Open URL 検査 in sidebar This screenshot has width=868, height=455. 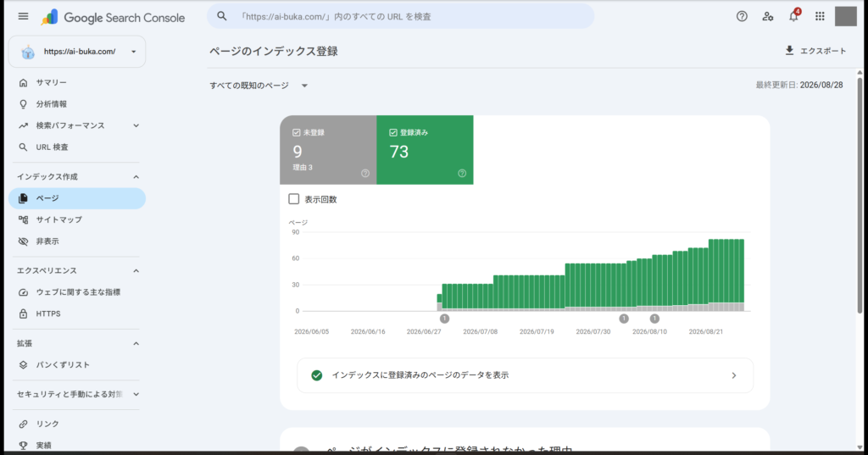click(x=52, y=147)
